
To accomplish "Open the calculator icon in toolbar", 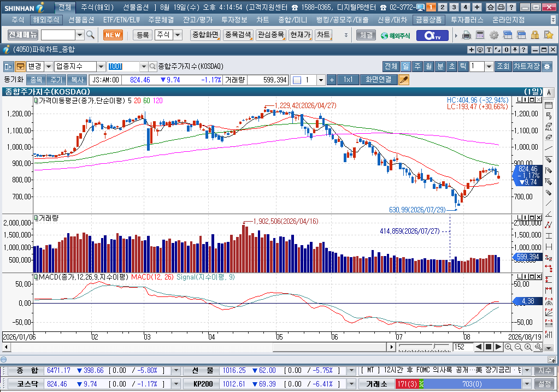I will pyautogui.click(x=480, y=35).
